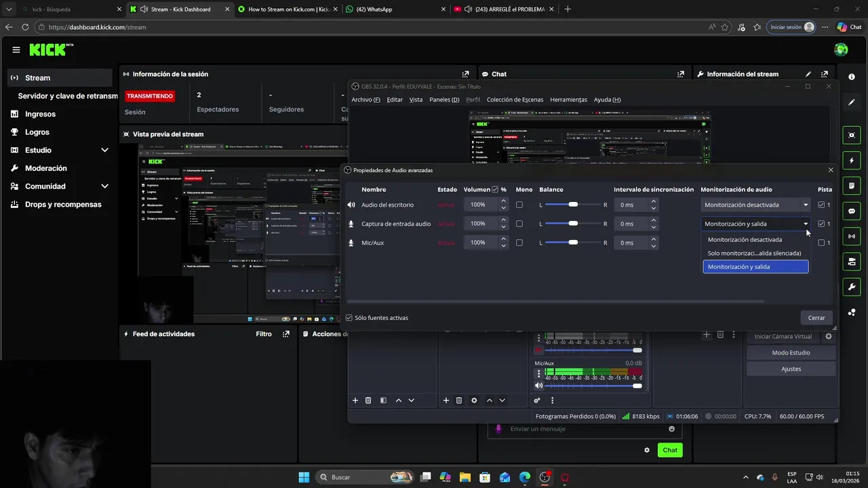Delete the selected source in OBS
This screenshot has width=868, height=488.
pos(458,401)
